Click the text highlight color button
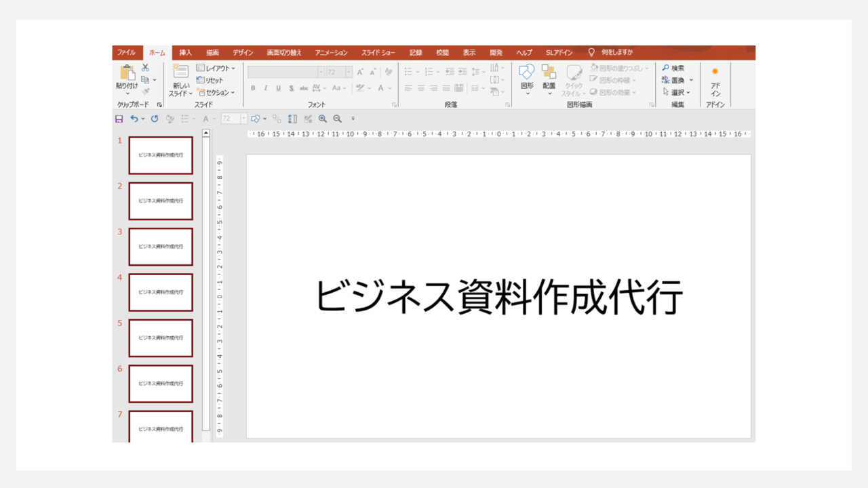Image resolution: width=868 pixels, height=488 pixels. click(x=360, y=88)
